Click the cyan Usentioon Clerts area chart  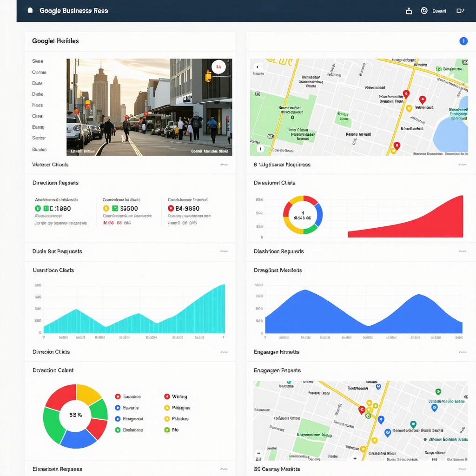pos(134,309)
